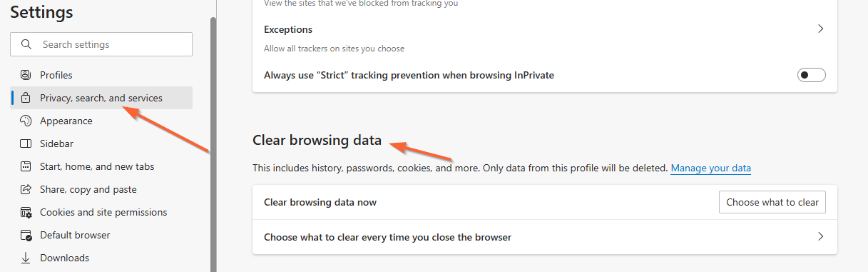
Task: Open Choose what to clear every time row
Action: [x=545, y=237]
